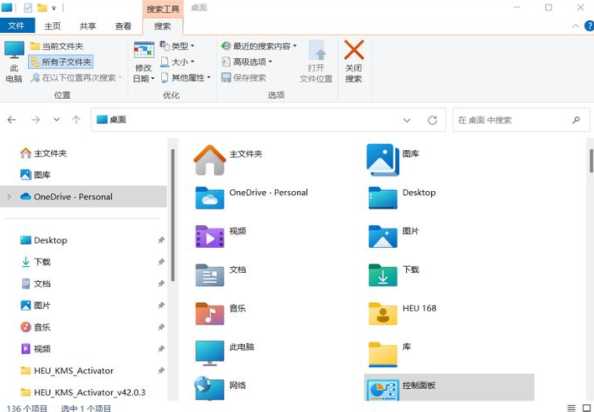
Task: Select Current folder (当前文件夹) search scope
Action: [x=57, y=46]
